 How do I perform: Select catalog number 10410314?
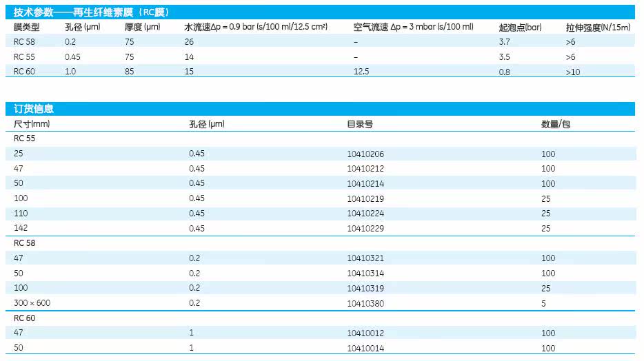click(x=365, y=274)
